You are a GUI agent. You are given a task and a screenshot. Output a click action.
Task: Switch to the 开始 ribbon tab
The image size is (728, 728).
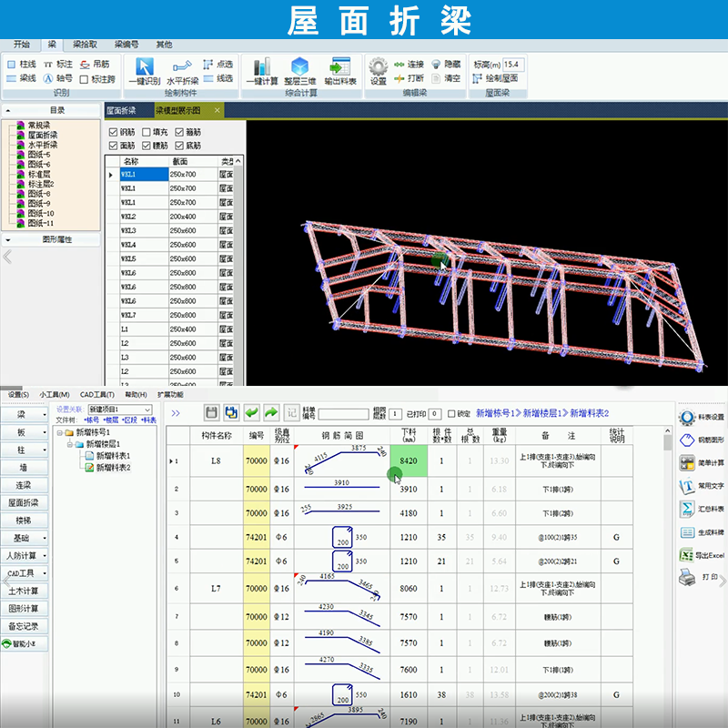coord(21,45)
